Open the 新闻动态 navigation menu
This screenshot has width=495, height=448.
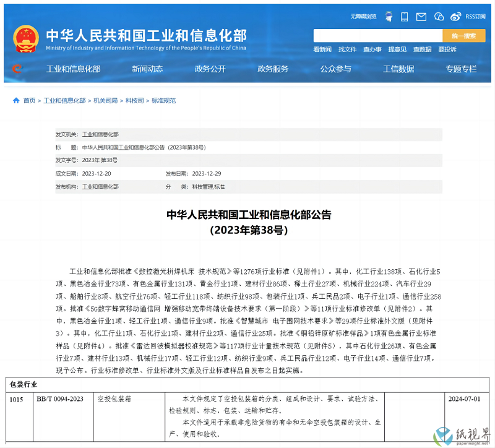147,69
